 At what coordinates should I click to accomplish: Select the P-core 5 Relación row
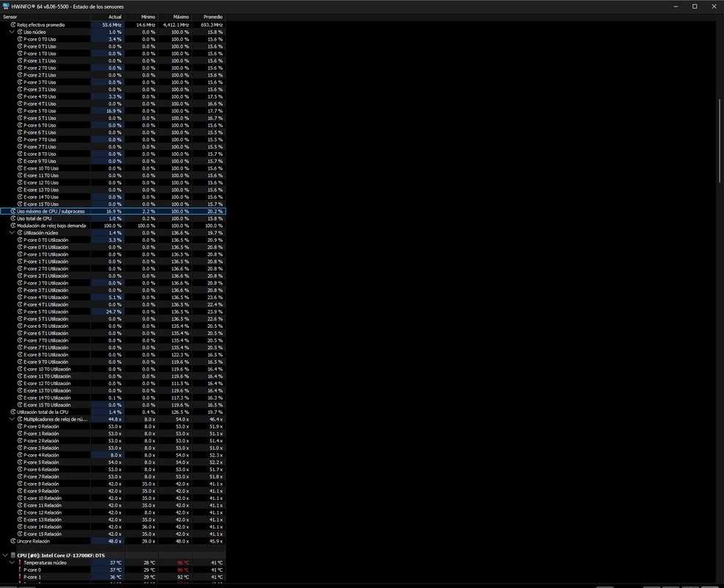[112, 462]
